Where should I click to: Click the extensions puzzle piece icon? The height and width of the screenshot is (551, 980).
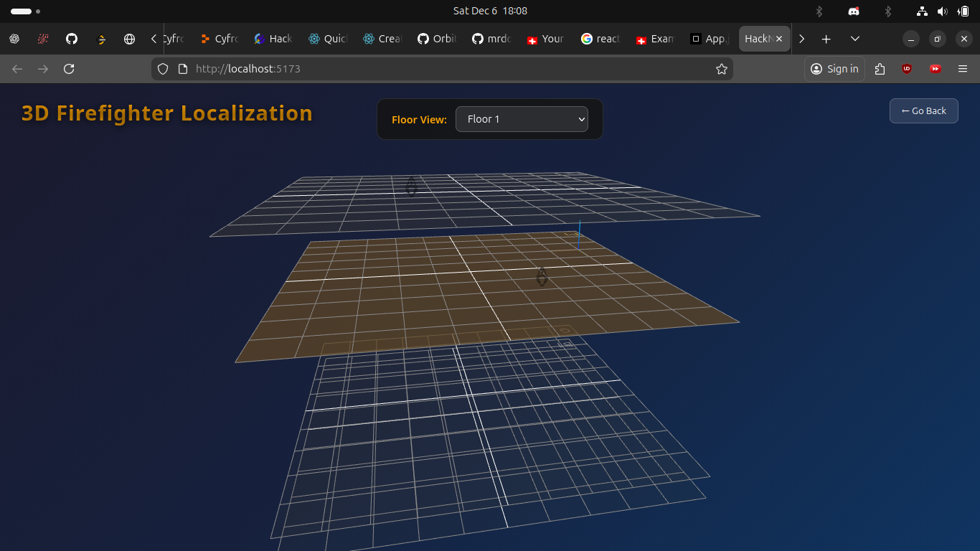click(x=880, y=69)
